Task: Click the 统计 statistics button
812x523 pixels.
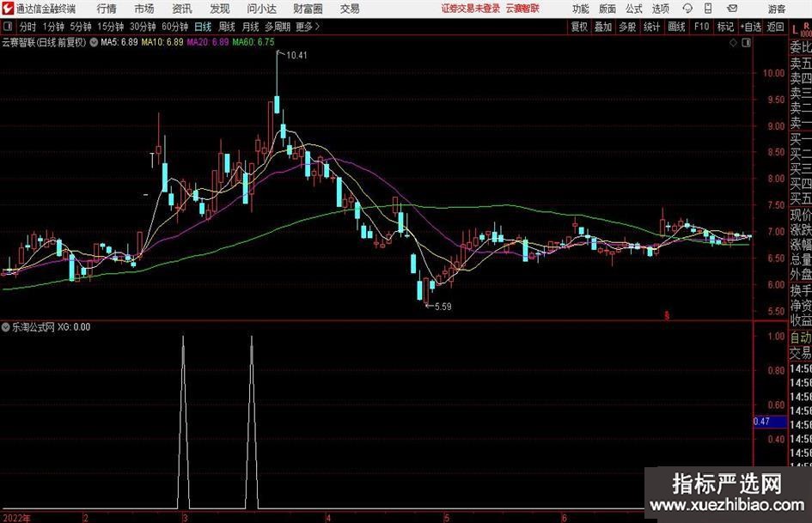Action: tap(651, 27)
